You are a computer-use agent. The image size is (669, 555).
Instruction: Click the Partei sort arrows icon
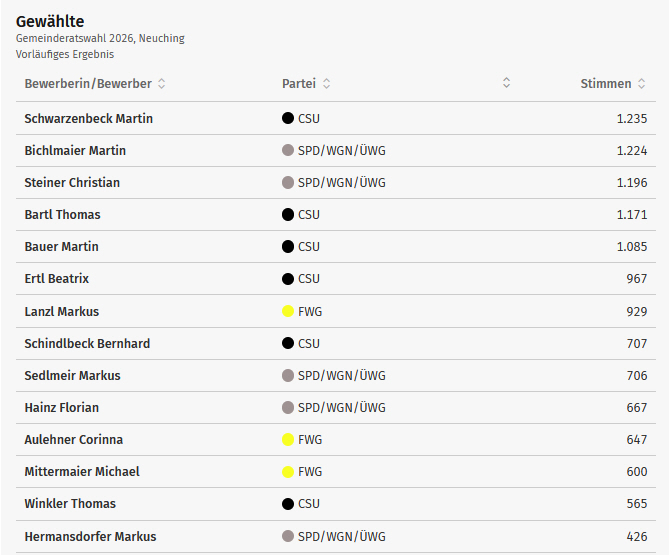(x=327, y=84)
